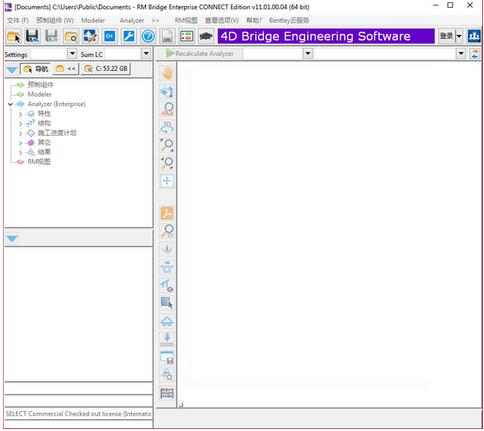Open the 帮助? menu
The image size is (484, 431).
pyautogui.click(x=254, y=20)
